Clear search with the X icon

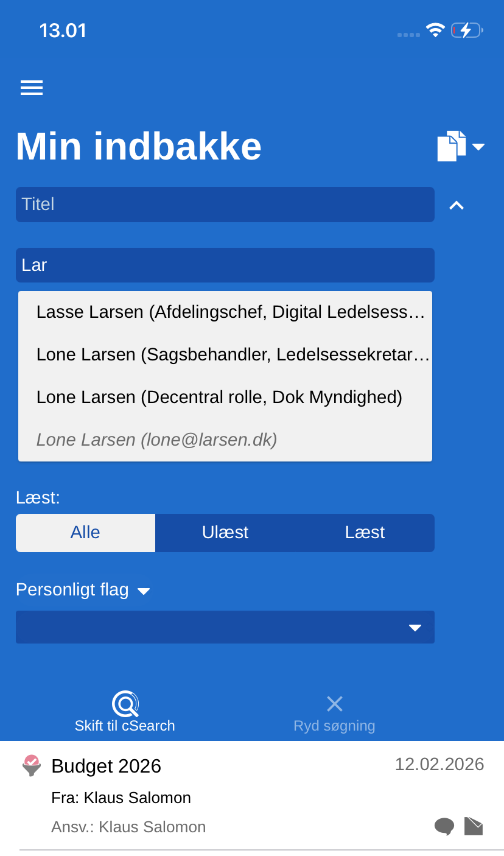coord(335,704)
